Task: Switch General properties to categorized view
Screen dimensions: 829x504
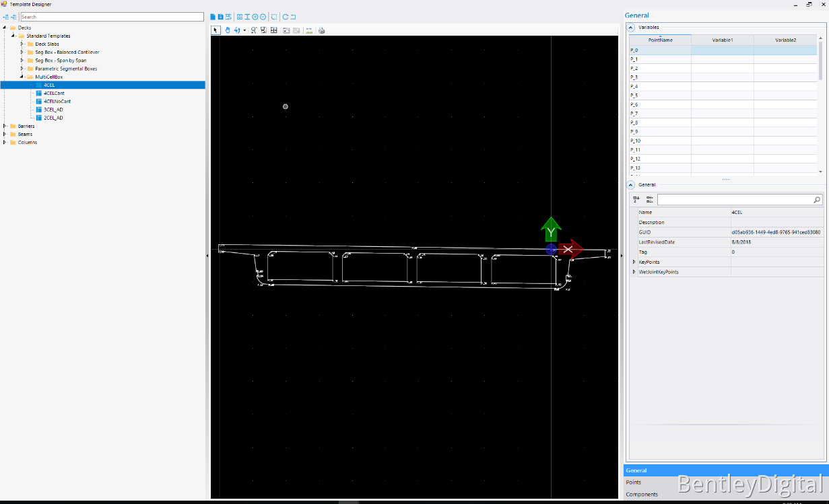Action: coord(649,200)
